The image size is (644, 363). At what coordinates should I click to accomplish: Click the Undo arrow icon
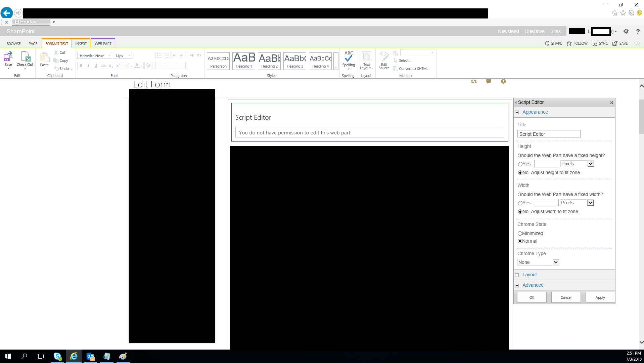click(x=56, y=69)
